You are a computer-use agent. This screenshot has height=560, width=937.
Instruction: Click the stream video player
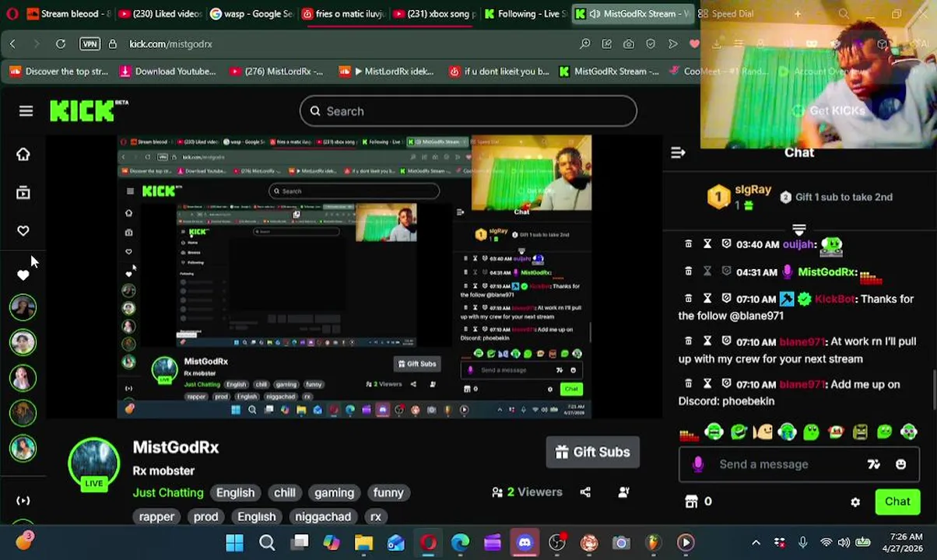pos(354,276)
